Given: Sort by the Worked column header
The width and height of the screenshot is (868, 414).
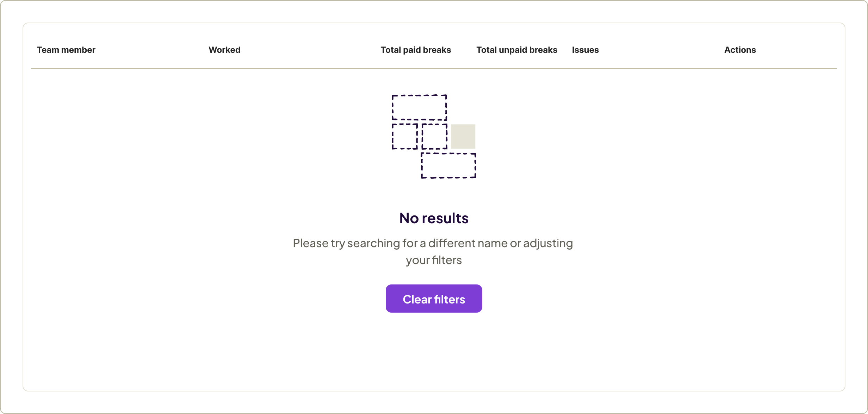Looking at the screenshot, I should [224, 50].
